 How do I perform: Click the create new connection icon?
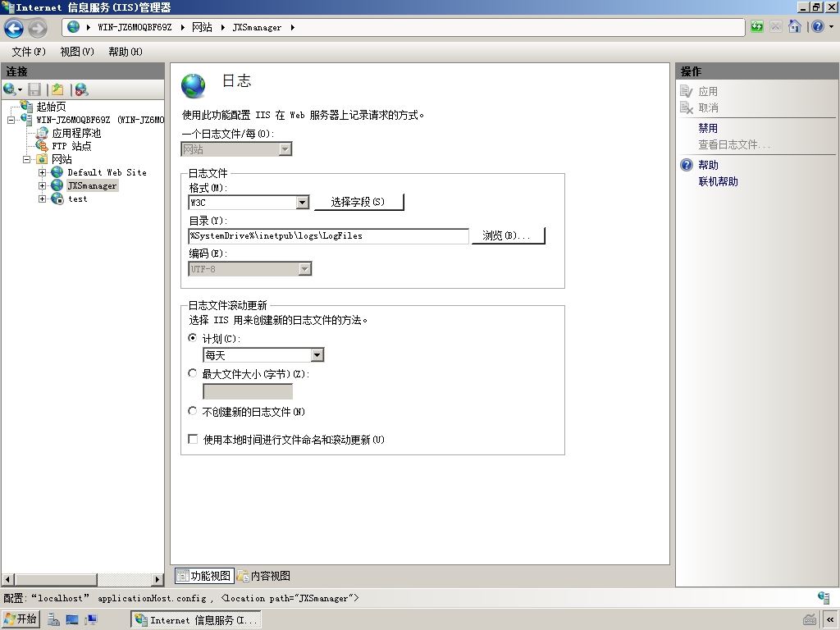(x=10, y=89)
